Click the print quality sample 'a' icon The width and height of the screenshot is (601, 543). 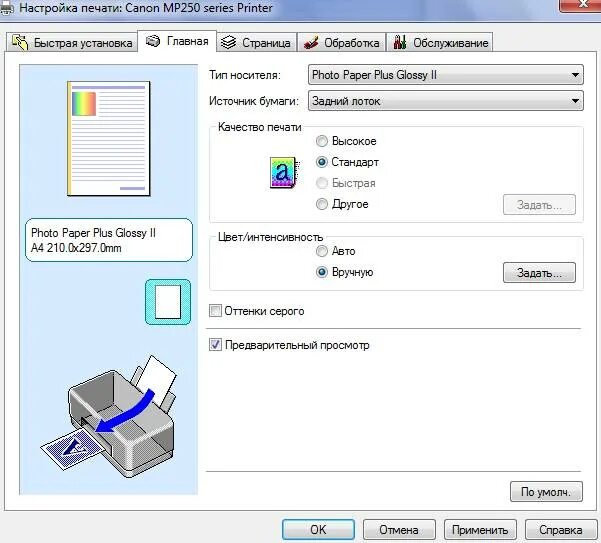pyautogui.click(x=284, y=172)
